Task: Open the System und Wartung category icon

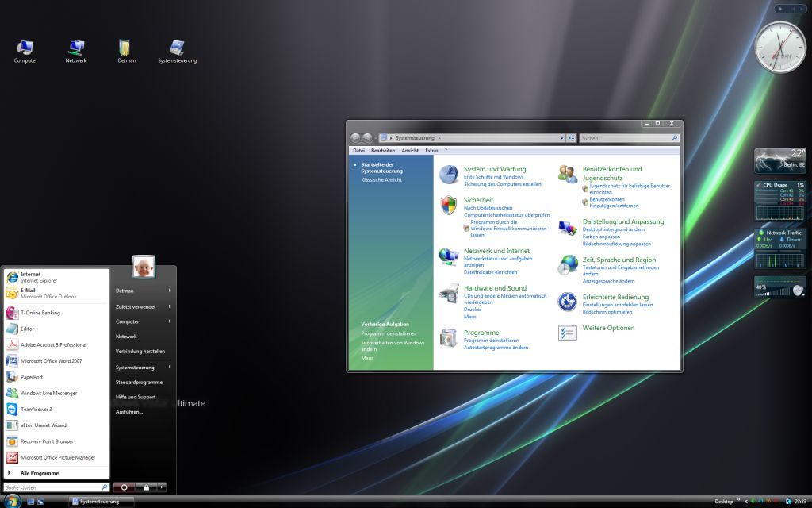Action: 449,175
